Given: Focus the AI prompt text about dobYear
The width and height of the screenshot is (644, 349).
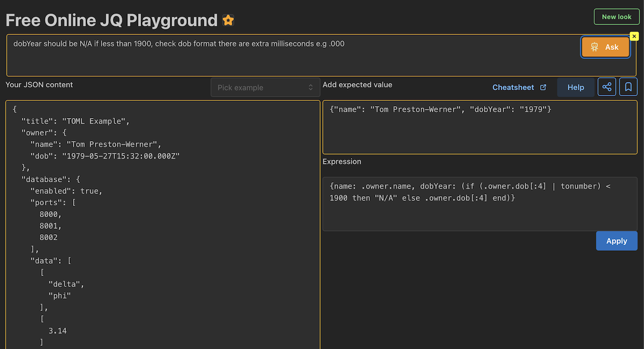Looking at the screenshot, I should coord(179,44).
